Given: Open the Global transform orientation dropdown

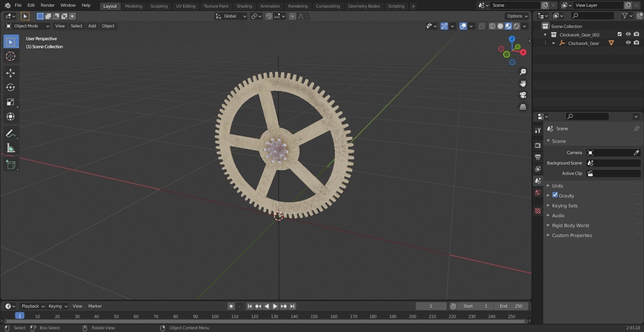Looking at the screenshot, I should [x=231, y=16].
